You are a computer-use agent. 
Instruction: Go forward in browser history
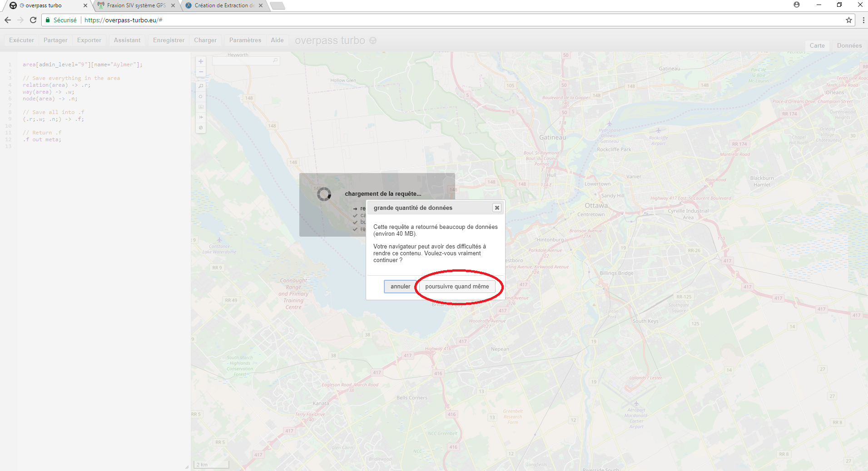coord(20,20)
